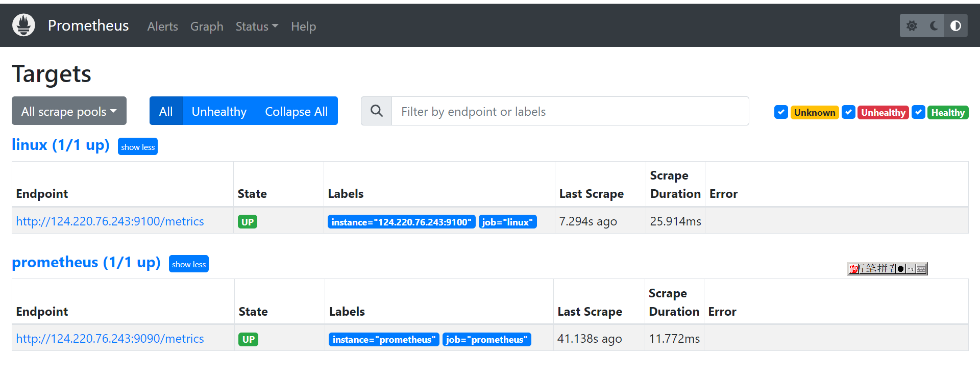Toggle the Healthy state checkbox
980x381 pixels.
coord(918,112)
